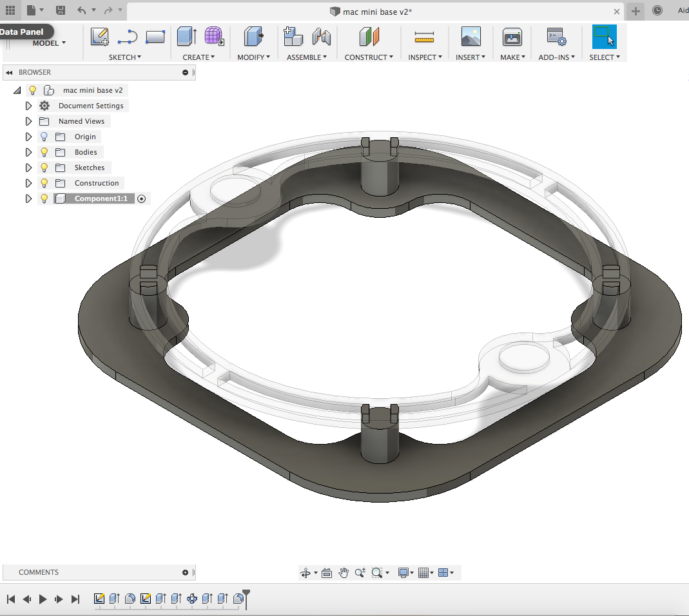The height and width of the screenshot is (616, 689).
Task: Jump to end of timeline
Action: click(x=75, y=599)
